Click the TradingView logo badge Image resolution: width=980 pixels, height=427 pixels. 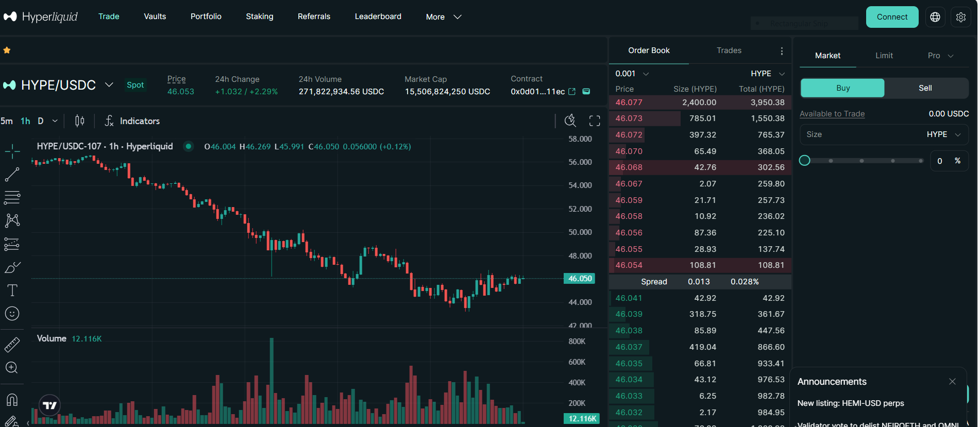[50, 405]
